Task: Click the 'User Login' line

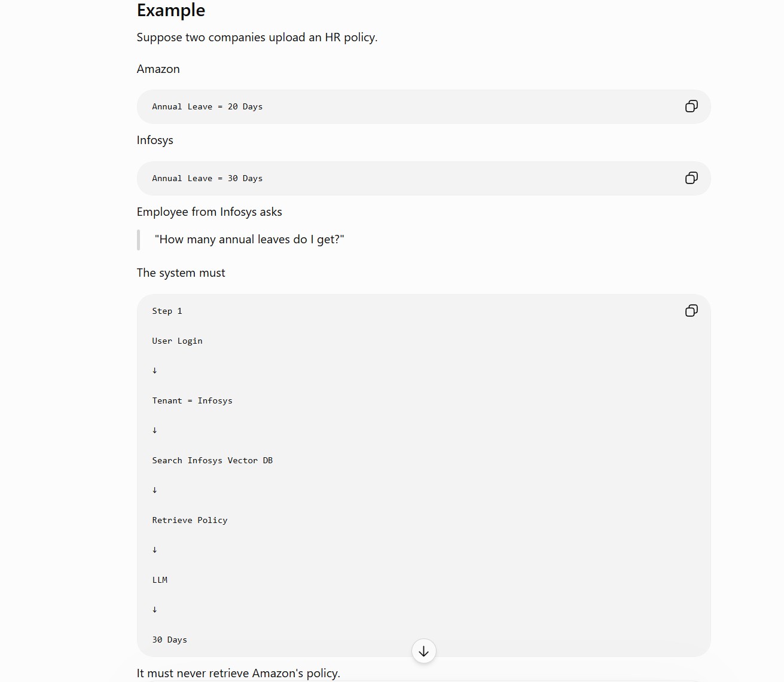Action: 177,341
